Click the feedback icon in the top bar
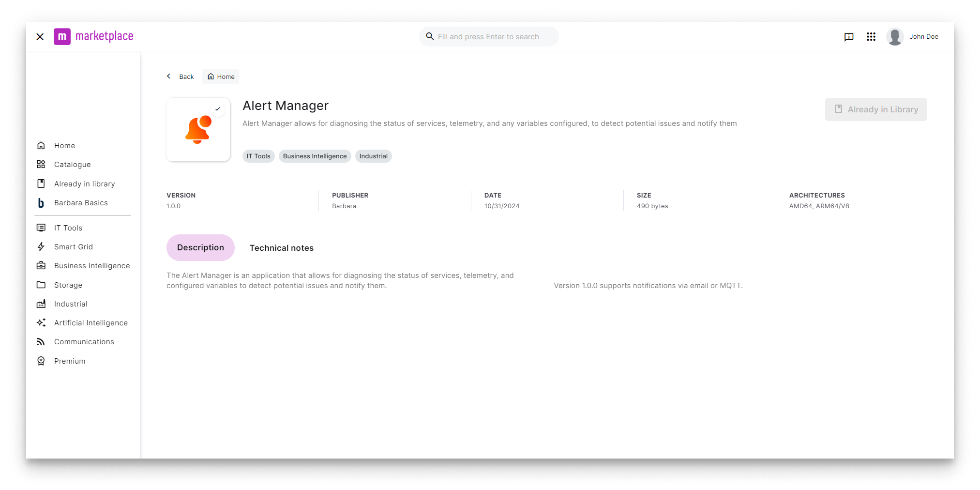The height and width of the screenshot is (490, 980). (849, 36)
